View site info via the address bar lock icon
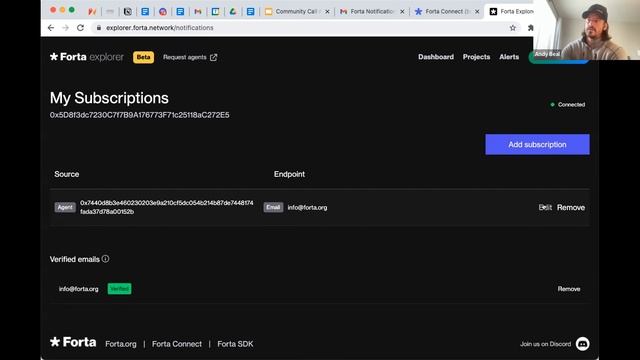This screenshot has width=640, height=360. point(98,28)
